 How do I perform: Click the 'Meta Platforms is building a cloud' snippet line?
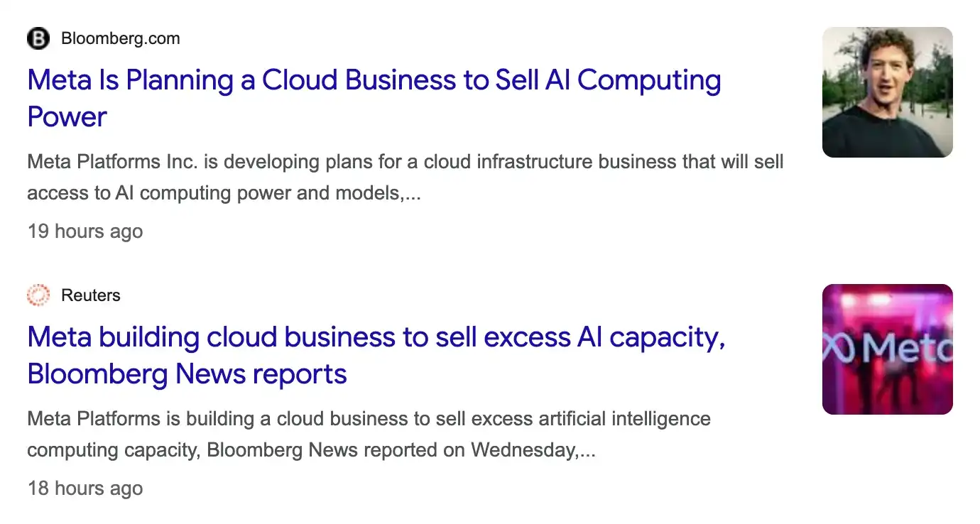[x=369, y=419]
